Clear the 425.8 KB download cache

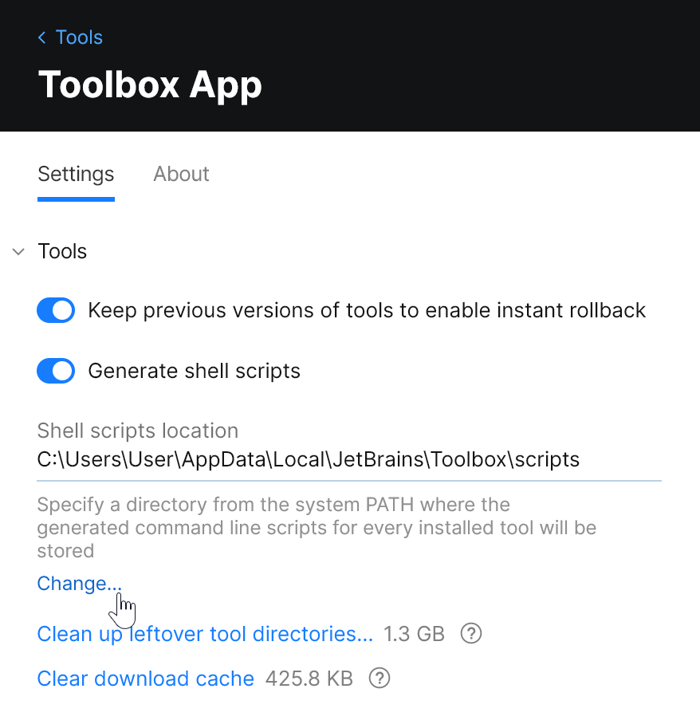tap(145, 678)
